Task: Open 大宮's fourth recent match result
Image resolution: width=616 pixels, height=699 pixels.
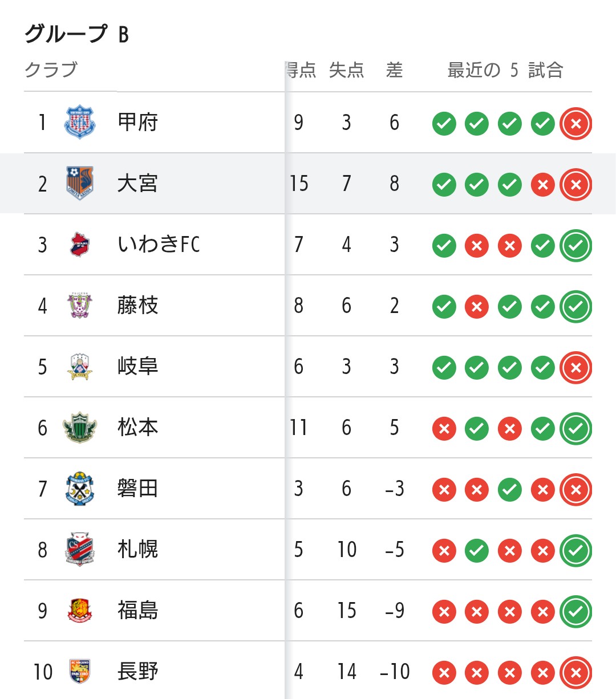Action: (x=542, y=185)
